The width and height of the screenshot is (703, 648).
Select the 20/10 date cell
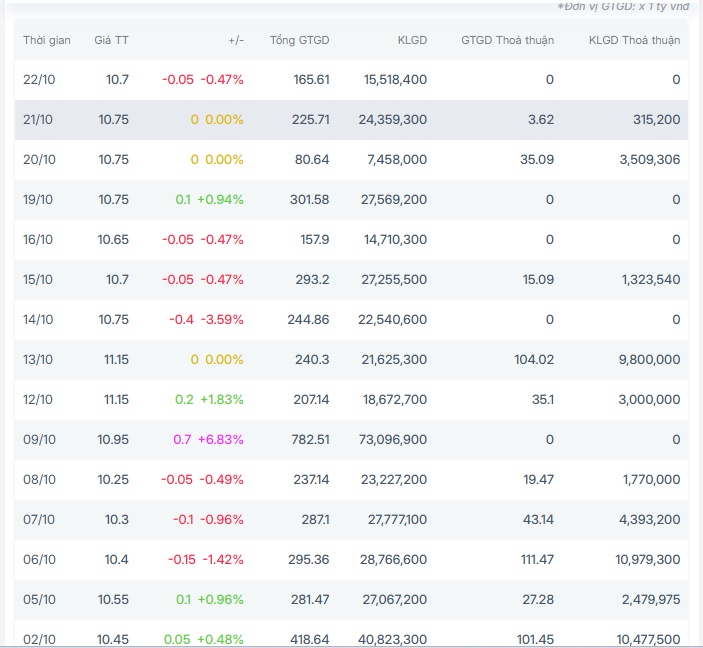[39, 160]
